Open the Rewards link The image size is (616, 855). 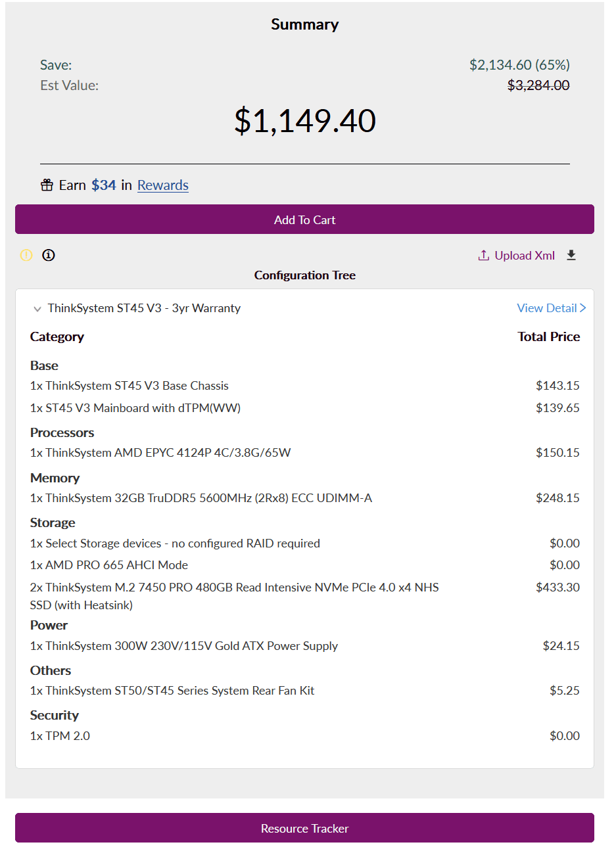coord(163,185)
